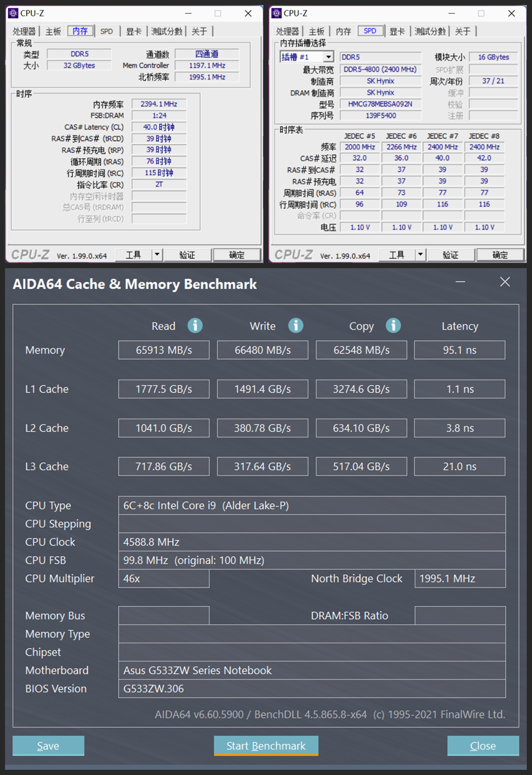Image resolution: width=532 pixels, height=775 pixels.
Task: Open the Tools dropdown arrow in left CPU-Z window
Action: click(158, 254)
